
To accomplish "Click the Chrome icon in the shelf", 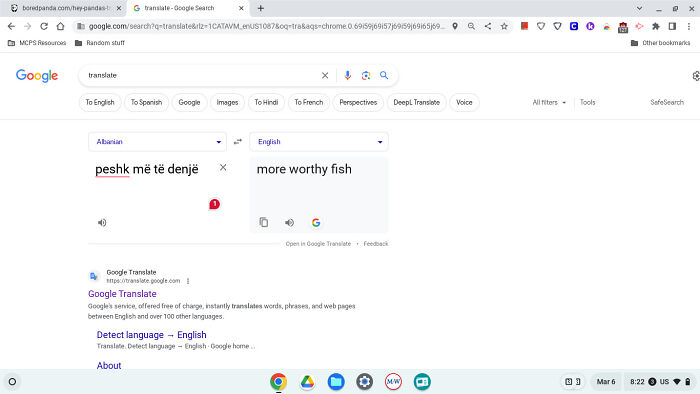I will click(x=278, y=382).
